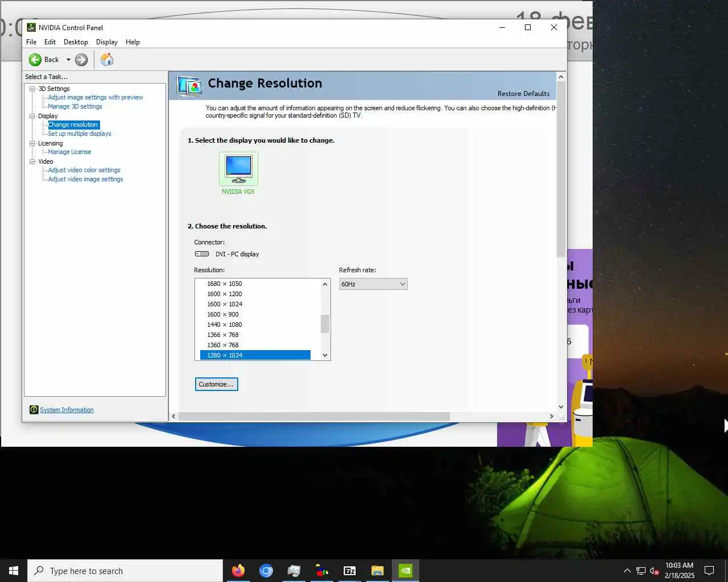Collapse the 3D Settings tree node
The height and width of the screenshot is (582, 728).
(32, 89)
